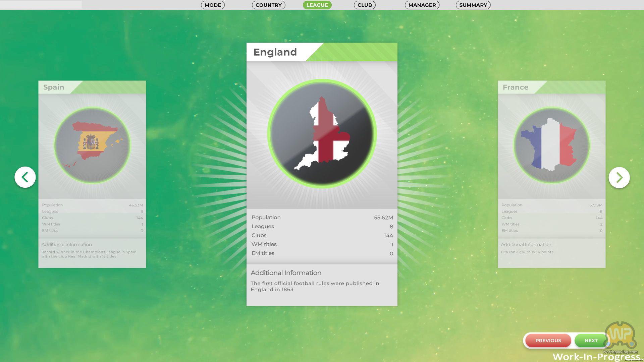This screenshot has width=644, height=362.
Task: Select the England flag map emblem
Action: [x=322, y=133]
